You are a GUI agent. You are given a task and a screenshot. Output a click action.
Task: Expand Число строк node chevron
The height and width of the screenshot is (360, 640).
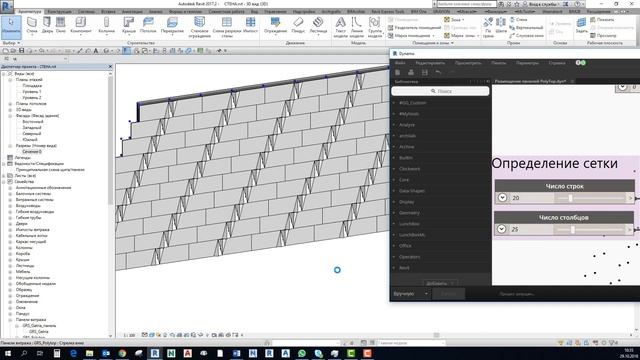pyautogui.click(x=502, y=198)
